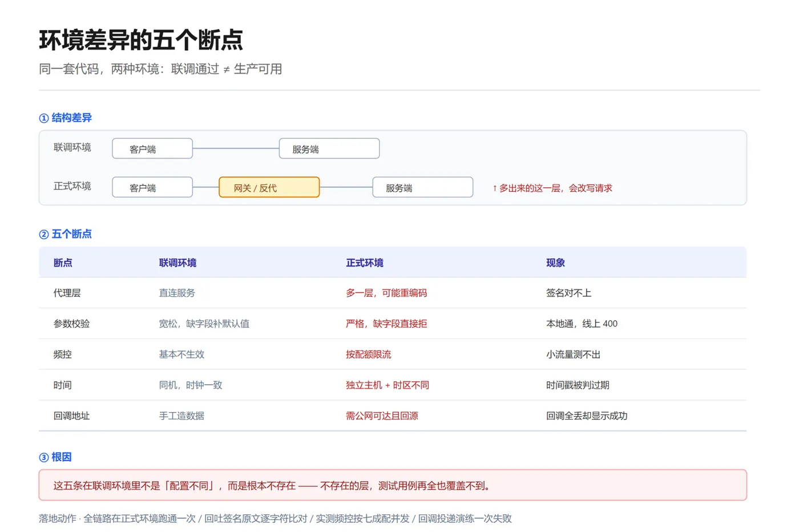Screen dimensions: 799x532
Task: Click the ① 结构差异 section heading
Action: coord(65,118)
